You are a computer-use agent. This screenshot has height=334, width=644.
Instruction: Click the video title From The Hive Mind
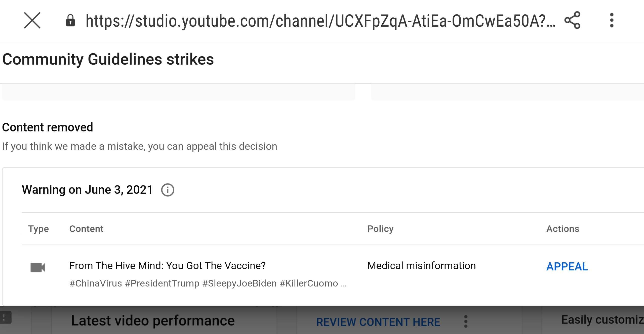point(167,266)
